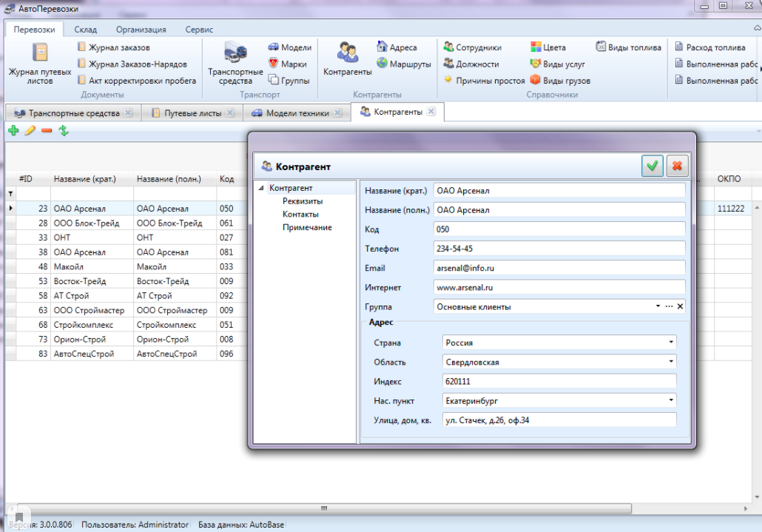762x532 pixels.
Task: Open Должности reference
Action: 471,64
